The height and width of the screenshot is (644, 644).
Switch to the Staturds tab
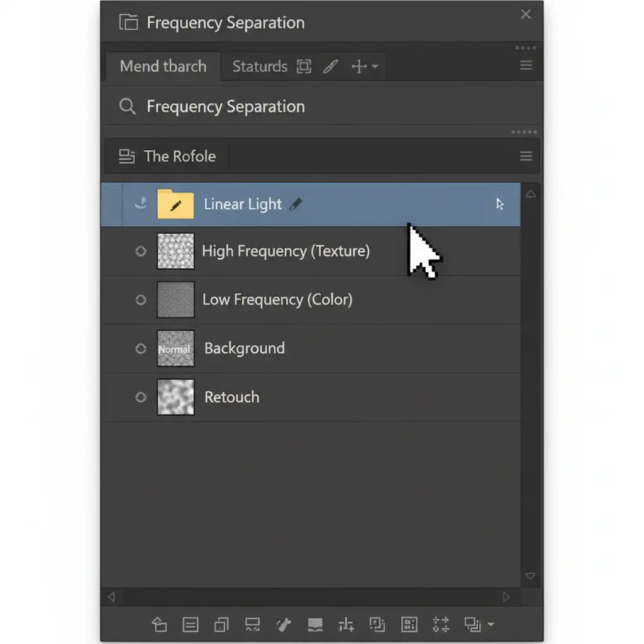pos(260,67)
